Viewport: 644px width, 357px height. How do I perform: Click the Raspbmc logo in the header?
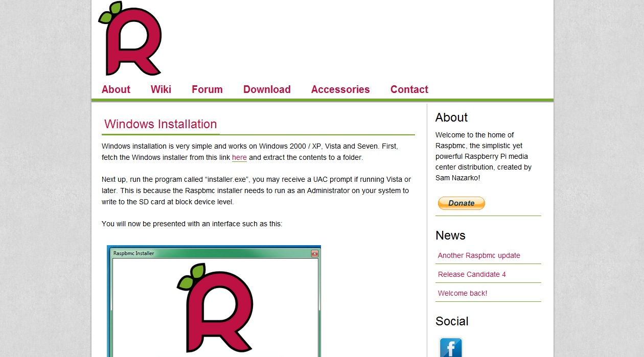[x=130, y=38]
